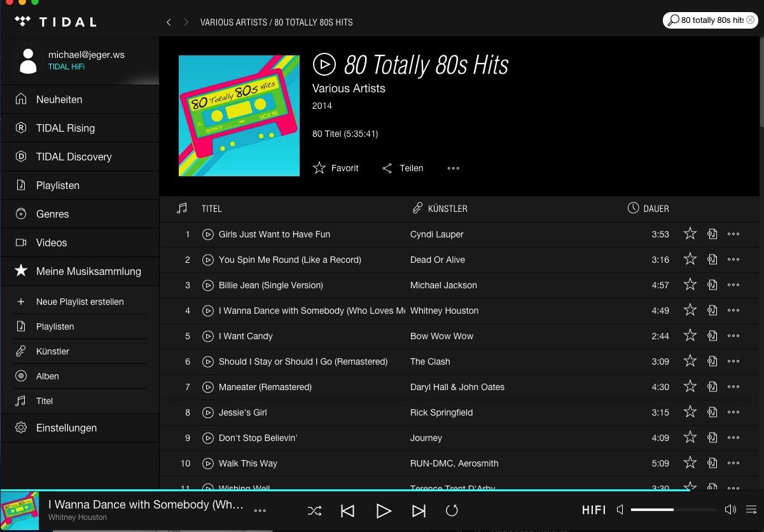Play Don't Stop Believin' by Journey
The image size is (764, 532).
[x=207, y=438]
